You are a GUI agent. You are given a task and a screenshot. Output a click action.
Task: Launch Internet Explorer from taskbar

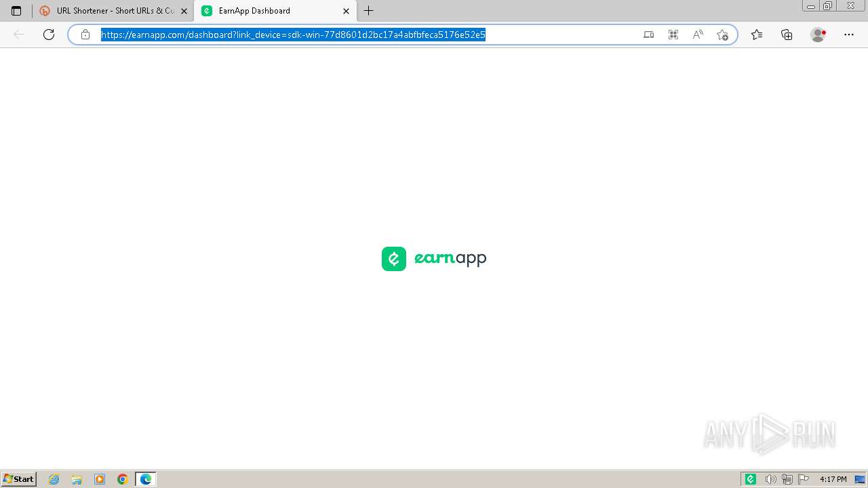point(54,479)
